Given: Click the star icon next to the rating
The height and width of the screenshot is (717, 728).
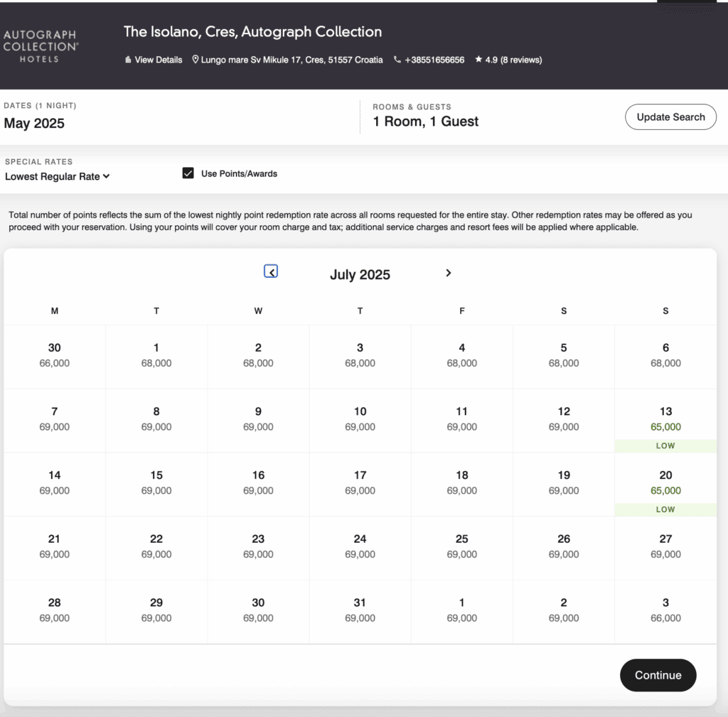Looking at the screenshot, I should tap(478, 60).
